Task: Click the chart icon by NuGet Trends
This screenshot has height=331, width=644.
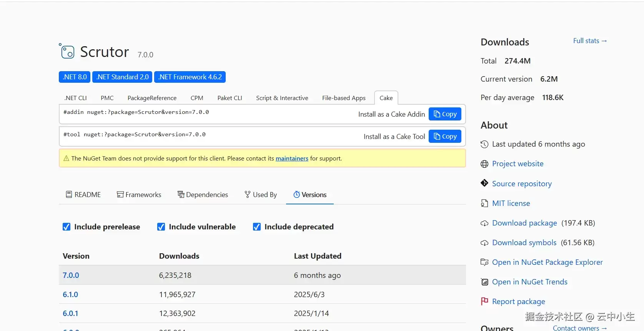Action: tap(484, 282)
